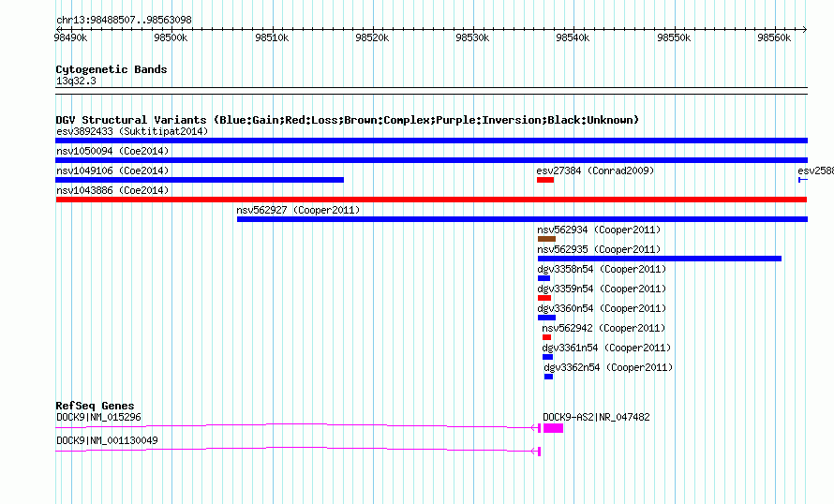Click the 98510k ruler position
834x504 pixels.
click(272, 37)
